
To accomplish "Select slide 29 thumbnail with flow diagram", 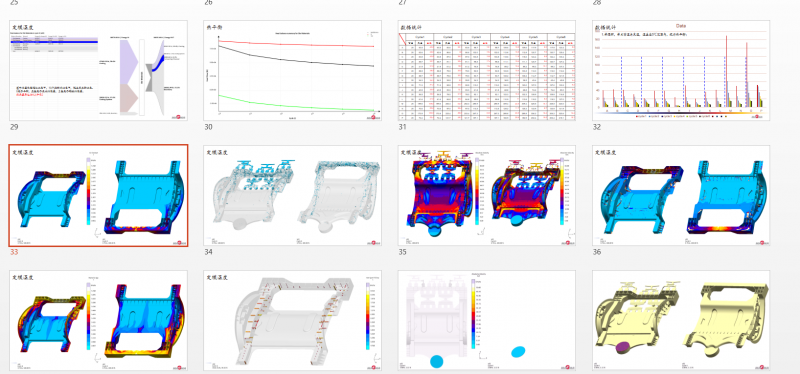I will pyautogui.click(x=98, y=70).
